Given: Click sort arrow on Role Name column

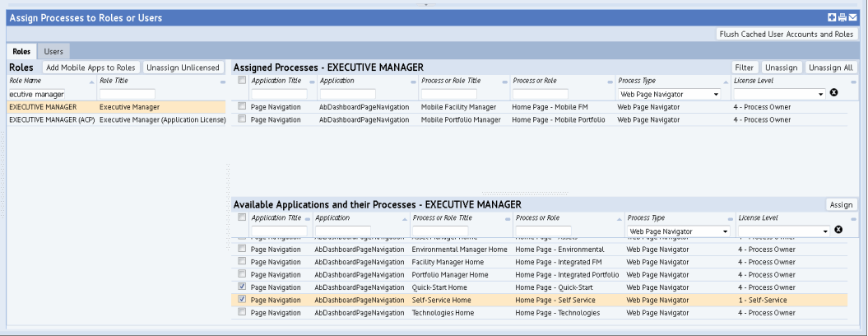Looking at the screenshot, I should [x=91, y=82].
